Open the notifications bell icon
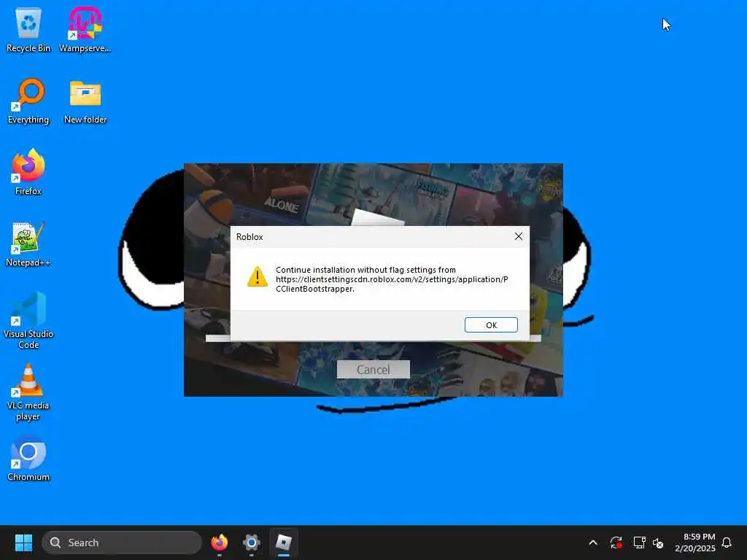 [727, 542]
